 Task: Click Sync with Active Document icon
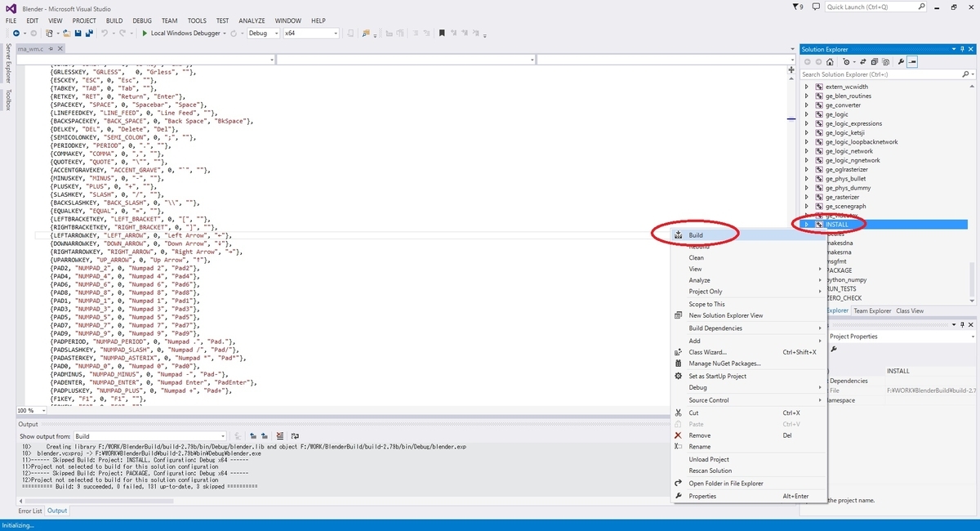pos(863,61)
